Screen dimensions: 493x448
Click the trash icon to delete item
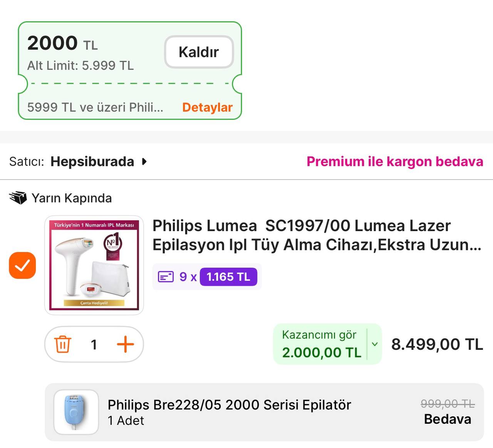(62, 344)
